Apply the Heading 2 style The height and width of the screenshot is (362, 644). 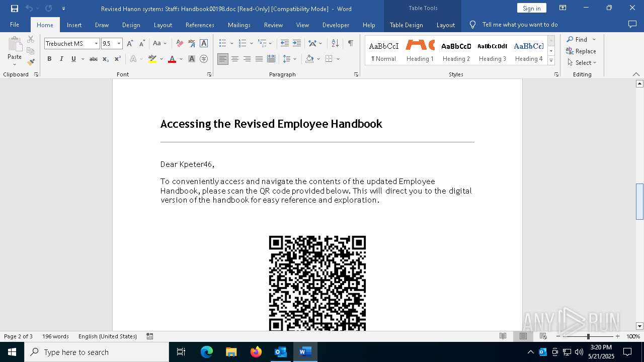[x=456, y=51]
